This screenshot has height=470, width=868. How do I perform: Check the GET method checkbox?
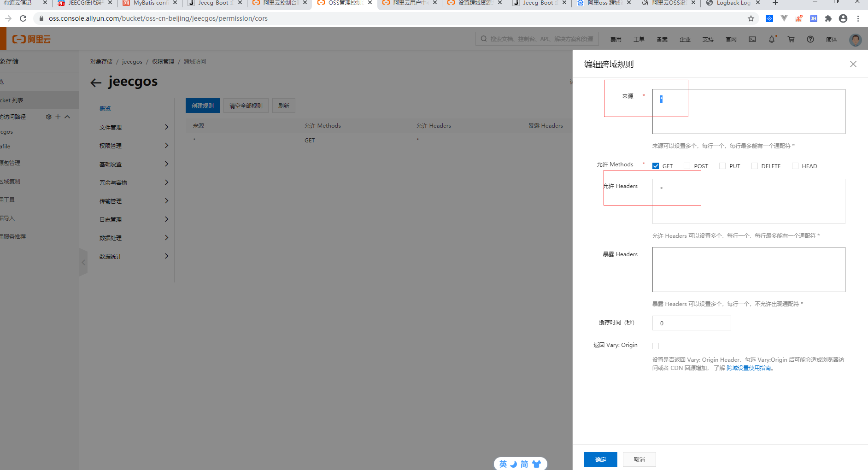tap(656, 166)
